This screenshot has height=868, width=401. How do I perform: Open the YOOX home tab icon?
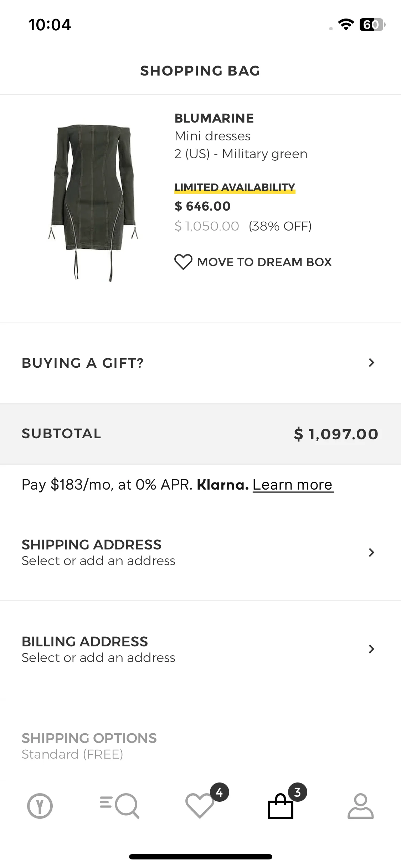pyautogui.click(x=40, y=806)
